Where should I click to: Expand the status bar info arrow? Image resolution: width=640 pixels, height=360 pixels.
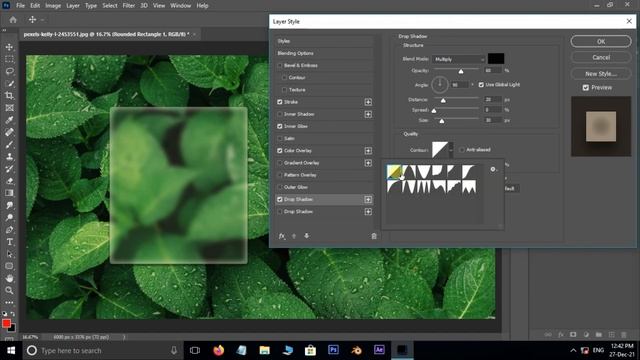(x=124, y=337)
